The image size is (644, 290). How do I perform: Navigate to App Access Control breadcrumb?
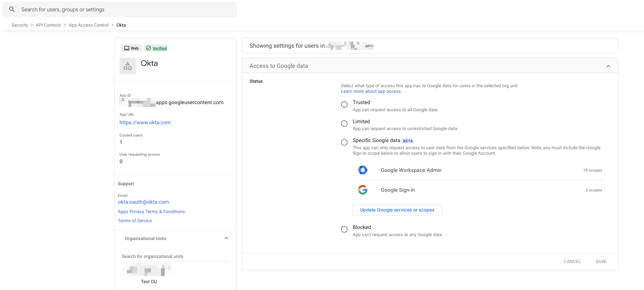(x=89, y=25)
